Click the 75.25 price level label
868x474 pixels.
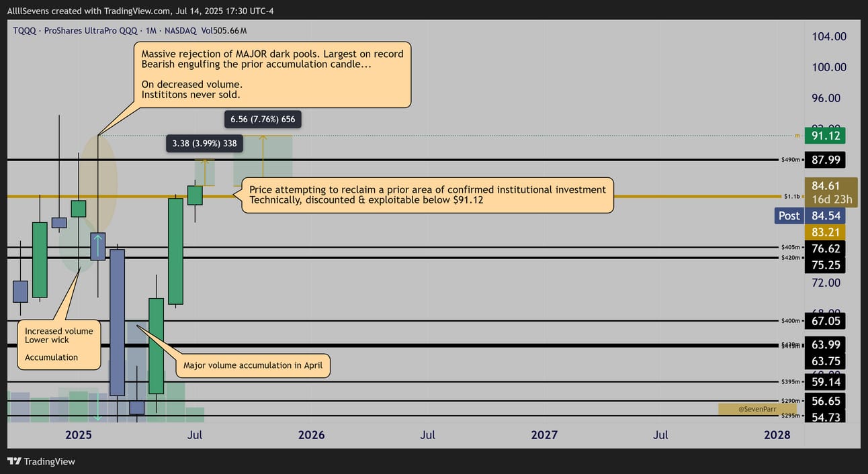825,265
